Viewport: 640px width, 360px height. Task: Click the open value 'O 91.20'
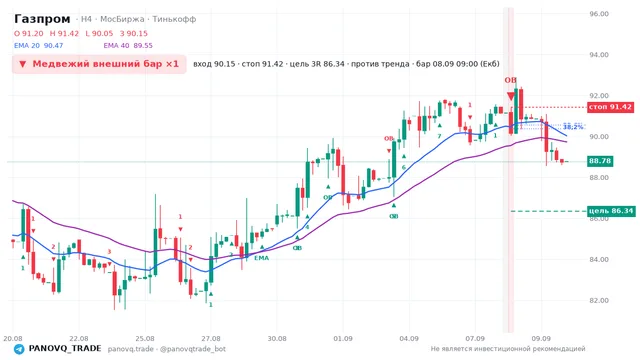pos(29,33)
